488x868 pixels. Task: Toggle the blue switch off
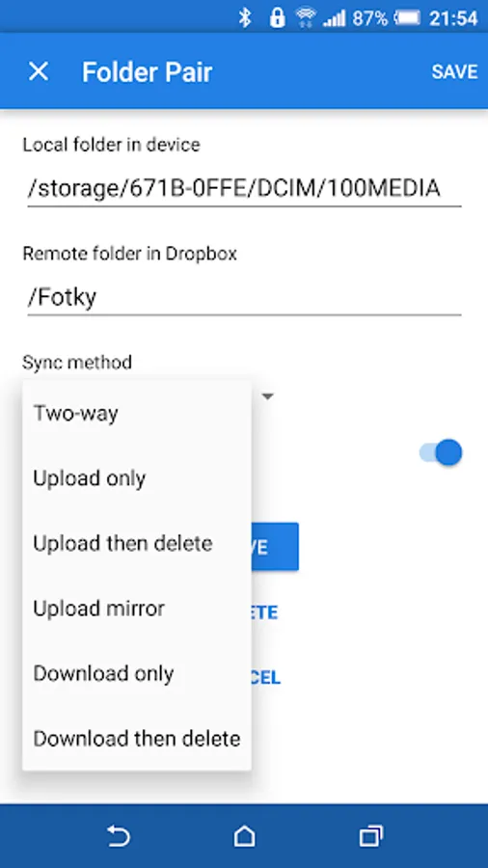pos(441,453)
